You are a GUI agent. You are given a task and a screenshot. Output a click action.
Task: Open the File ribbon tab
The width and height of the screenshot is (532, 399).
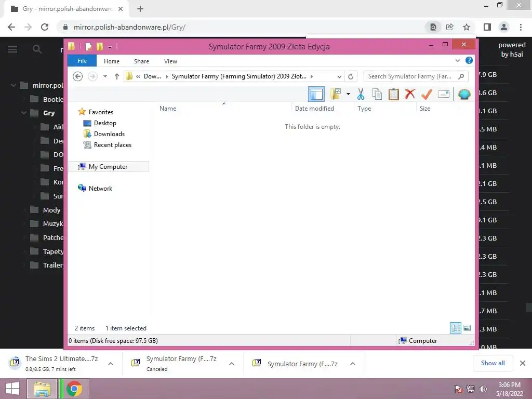coord(82,61)
